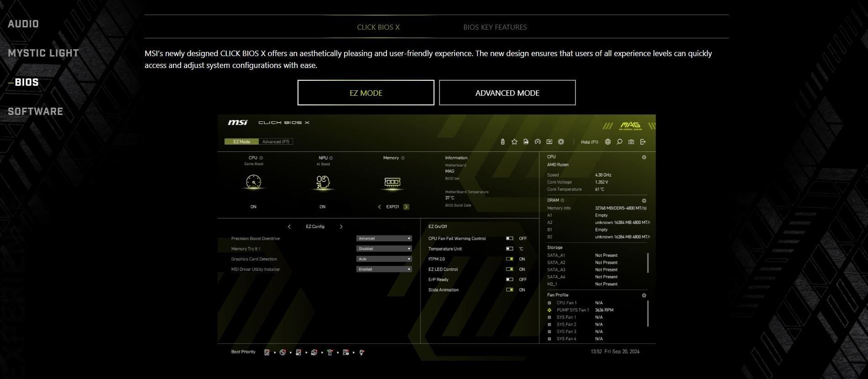Toggle CPU Fan Fail Warning Control

point(509,239)
